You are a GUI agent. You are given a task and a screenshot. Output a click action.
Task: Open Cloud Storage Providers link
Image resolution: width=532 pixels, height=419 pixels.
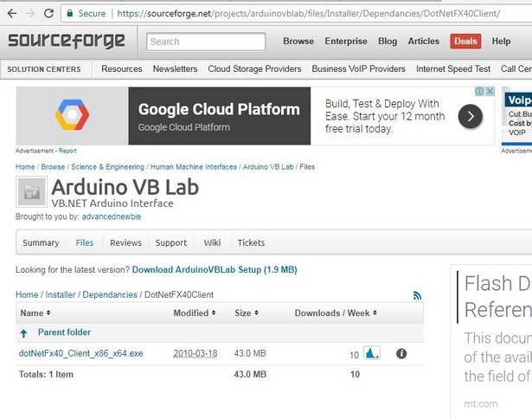click(x=254, y=69)
